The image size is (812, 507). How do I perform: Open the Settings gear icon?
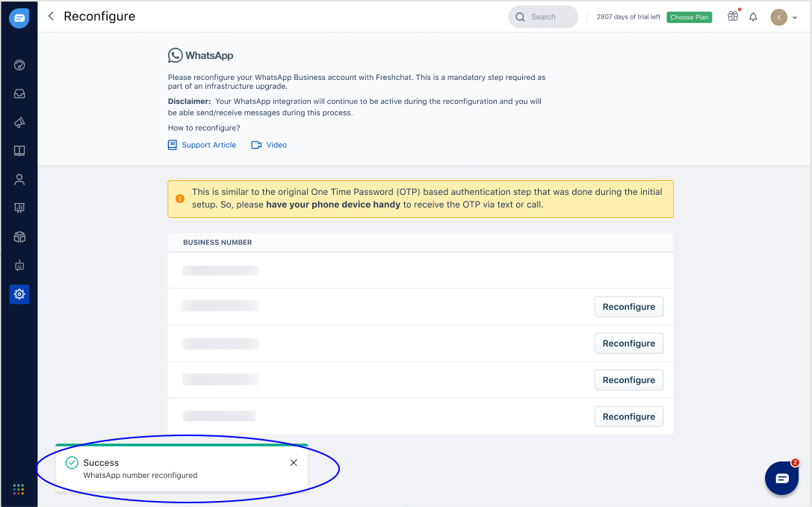click(x=19, y=294)
